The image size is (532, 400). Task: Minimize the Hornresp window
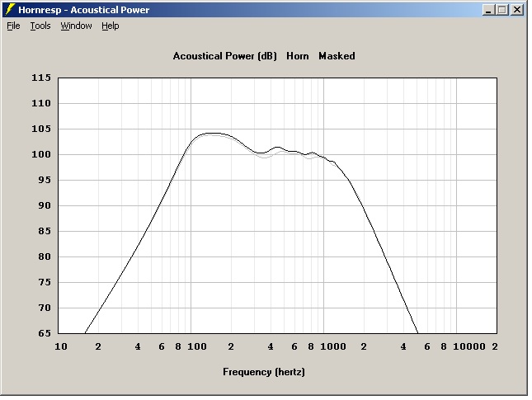click(x=488, y=10)
